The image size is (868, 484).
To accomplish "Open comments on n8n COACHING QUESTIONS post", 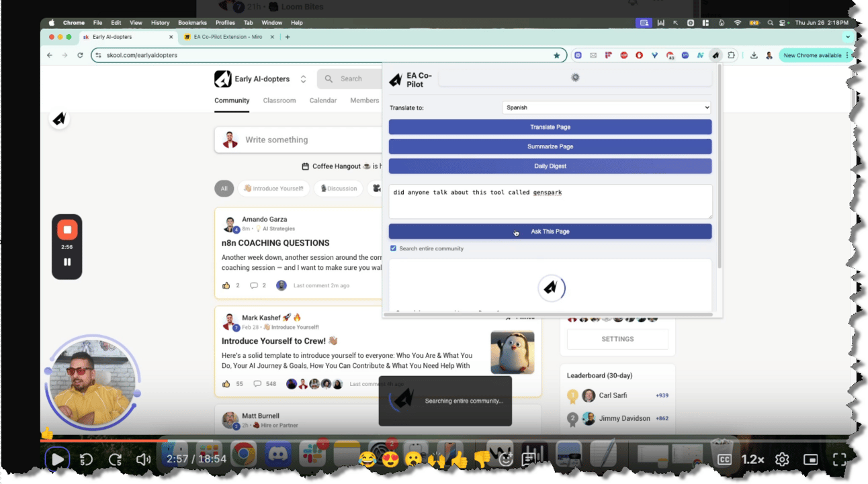I will (254, 285).
